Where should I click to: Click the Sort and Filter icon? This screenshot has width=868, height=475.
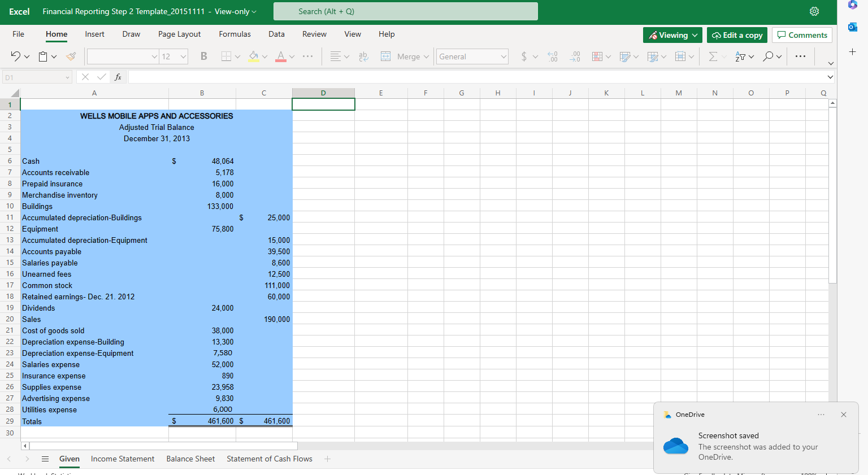pos(740,56)
